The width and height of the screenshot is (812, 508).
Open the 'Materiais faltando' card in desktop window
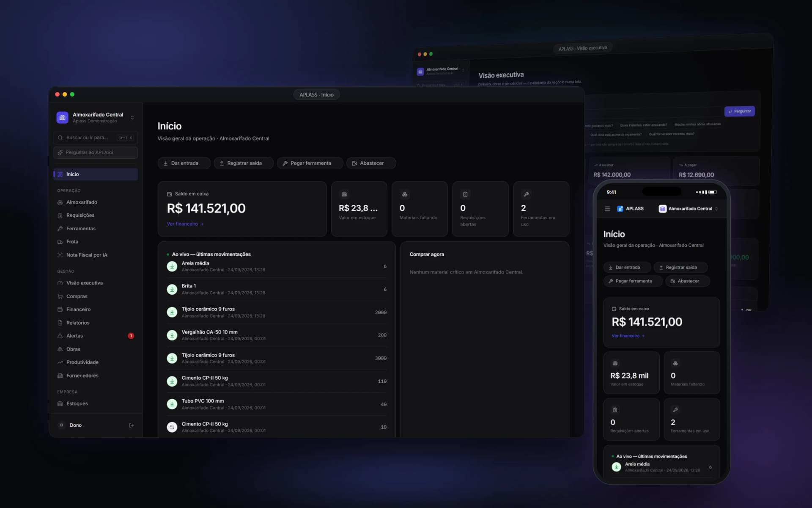pos(420,209)
